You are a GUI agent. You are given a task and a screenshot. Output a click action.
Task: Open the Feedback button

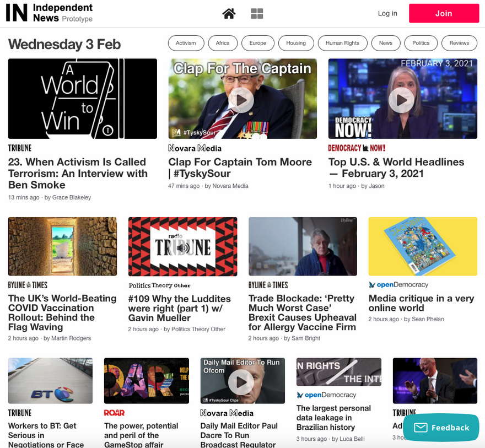point(441,428)
